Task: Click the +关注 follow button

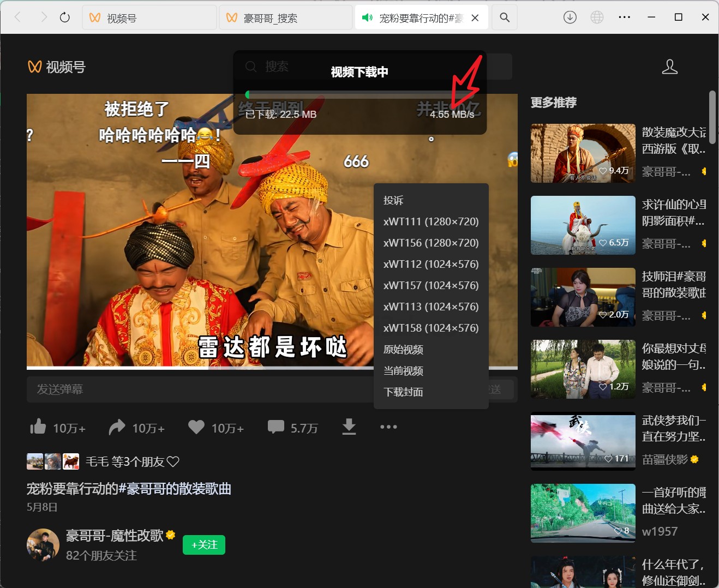Action: coord(204,544)
